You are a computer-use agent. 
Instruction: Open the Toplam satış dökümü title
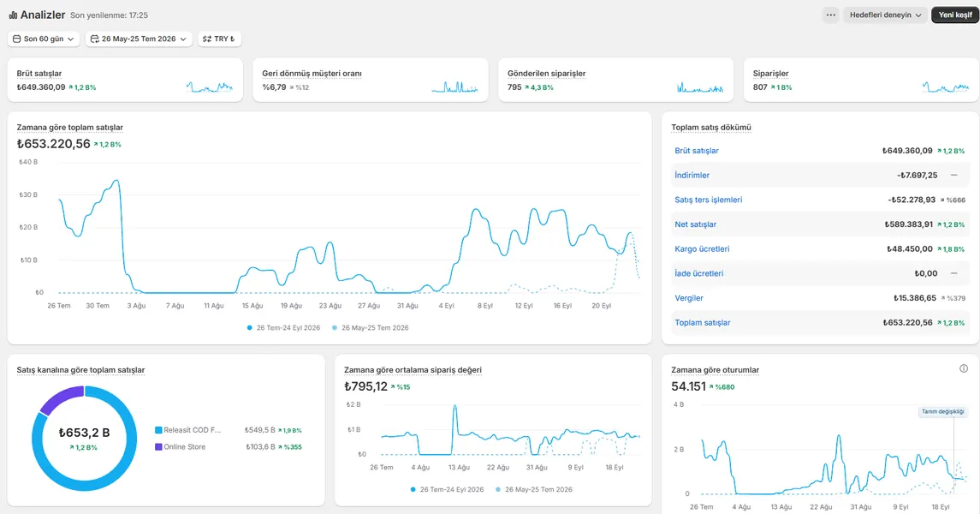tap(711, 127)
